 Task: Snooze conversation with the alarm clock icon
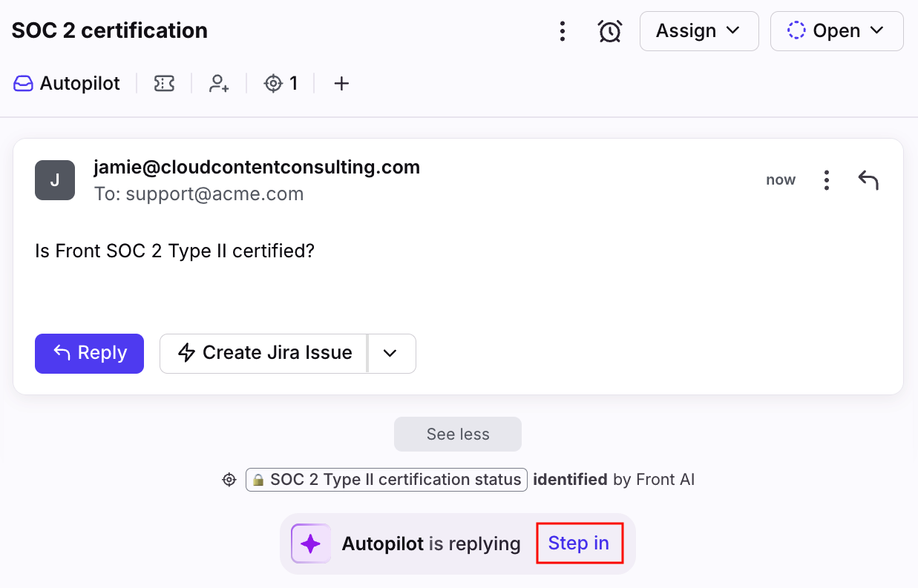coord(609,31)
